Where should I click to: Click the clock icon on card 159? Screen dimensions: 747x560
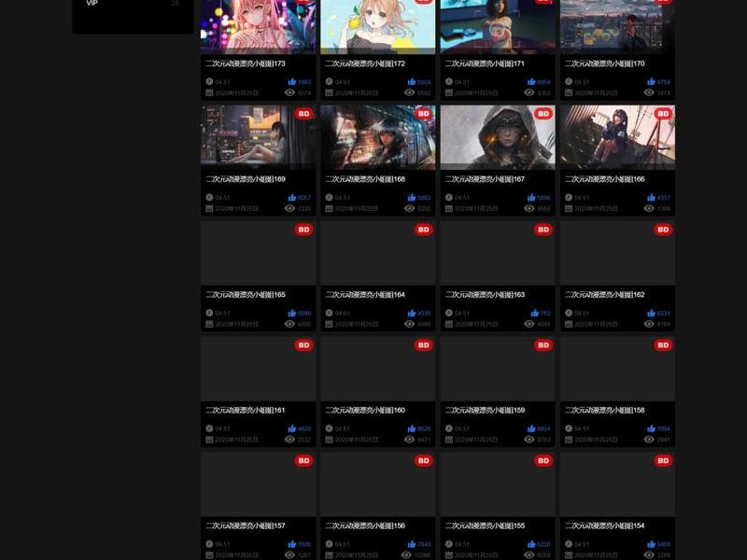pos(449,428)
